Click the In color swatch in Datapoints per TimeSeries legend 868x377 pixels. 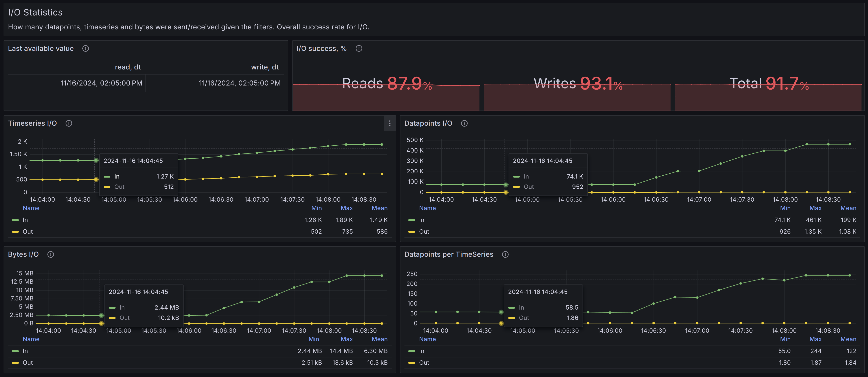tap(411, 351)
